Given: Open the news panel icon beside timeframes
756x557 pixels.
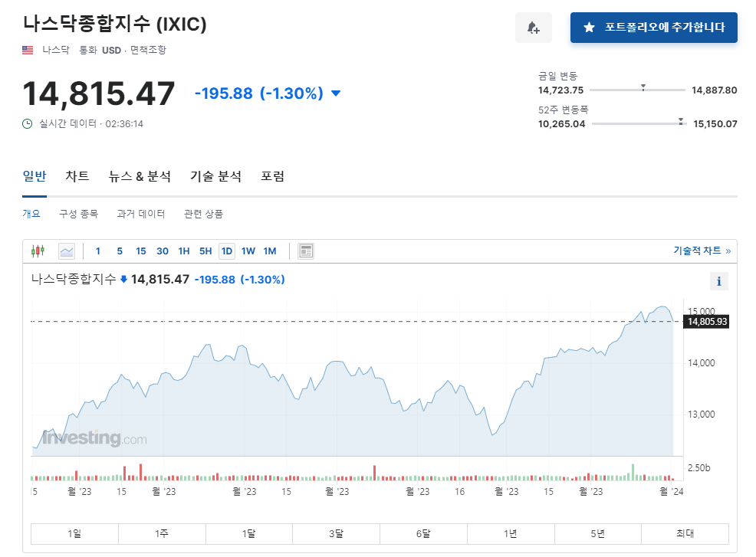Looking at the screenshot, I should coord(305,251).
